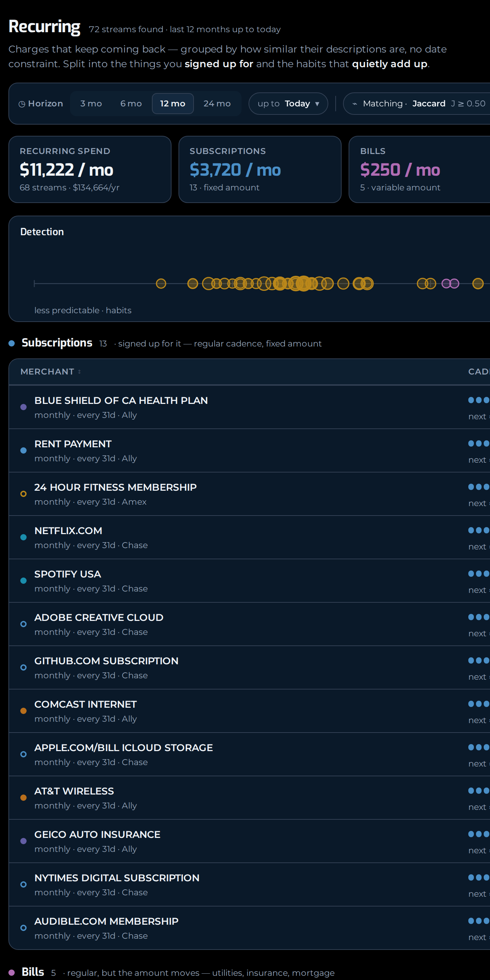Click the Subscriptions section heading
This screenshot has height=980, width=490.
pyautogui.click(x=57, y=343)
